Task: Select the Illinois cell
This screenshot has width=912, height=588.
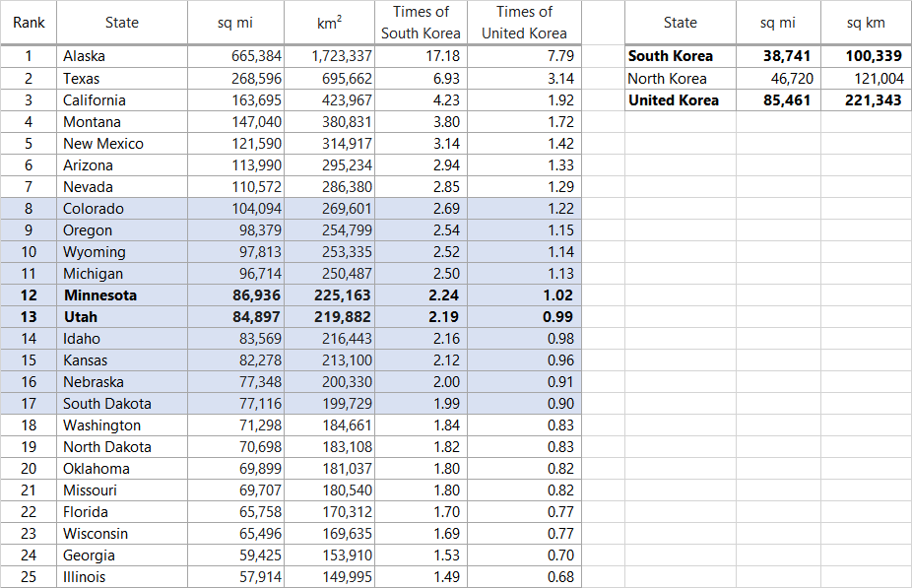Action: 121,577
